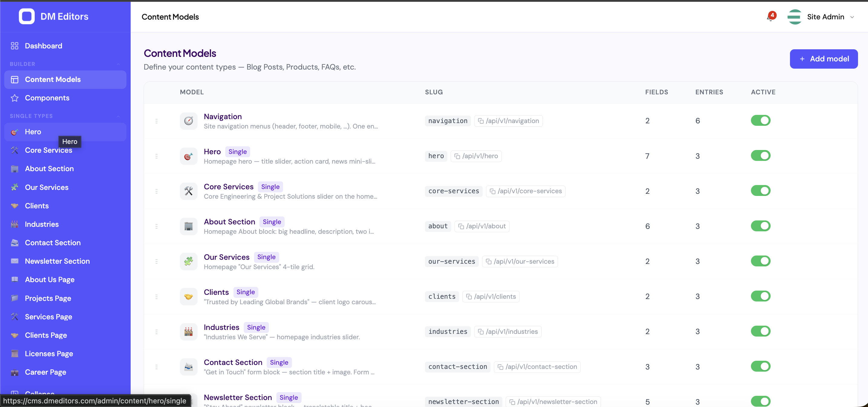The image size is (868, 407).
Task: Open Newsletter Section in sidebar
Action: click(x=65, y=261)
